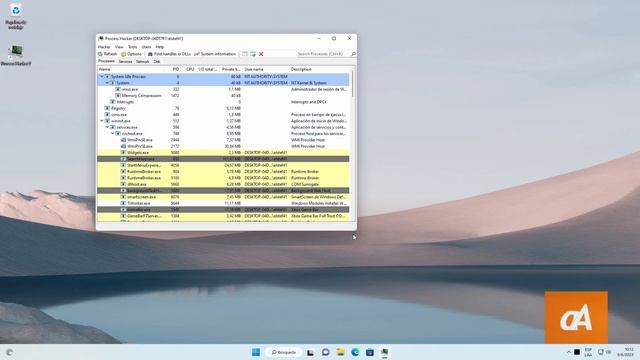The width and height of the screenshot is (640, 360).
Task: Select the smss.exe process row
Action: coord(223,89)
